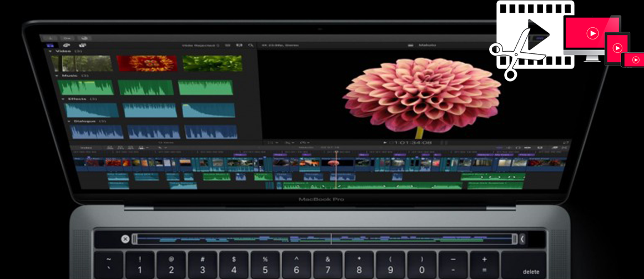Collapse the Dialogue group disclosure triangle
This screenshot has height=279, width=644.
[x=69, y=121]
